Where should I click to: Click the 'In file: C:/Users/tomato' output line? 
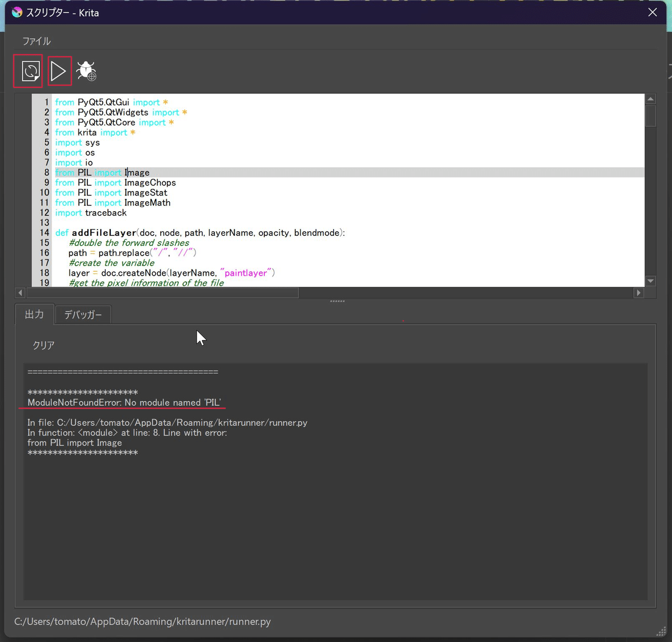167,423
